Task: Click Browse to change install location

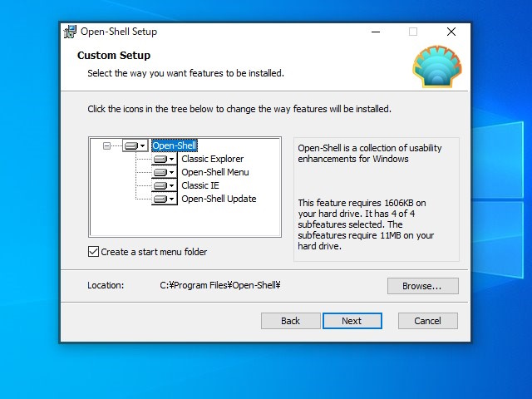Action: coord(423,286)
